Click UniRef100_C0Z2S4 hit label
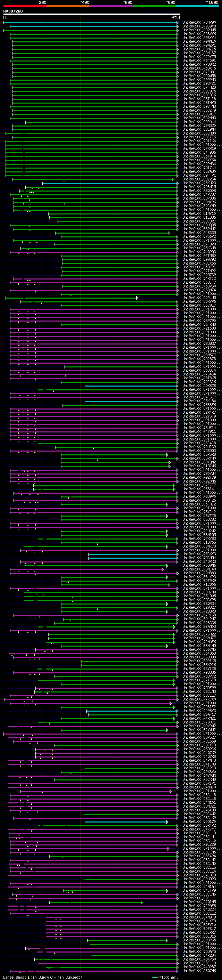Screen dimensions: 222x980 click(199, 179)
